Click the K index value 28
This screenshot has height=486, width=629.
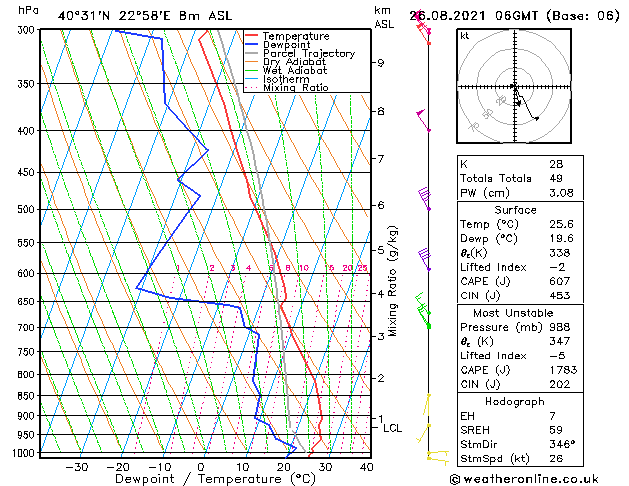(556, 164)
